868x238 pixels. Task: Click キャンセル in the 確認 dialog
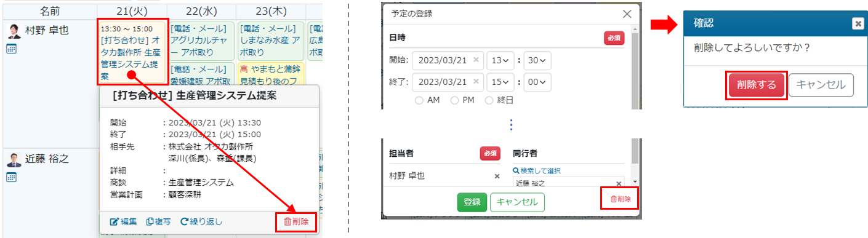pyautogui.click(x=821, y=85)
